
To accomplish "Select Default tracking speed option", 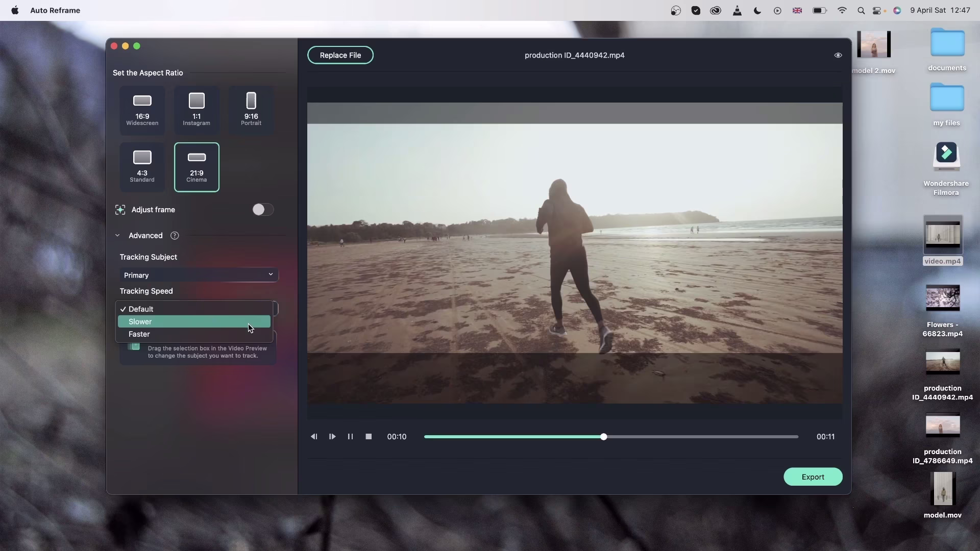I will point(194,309).
